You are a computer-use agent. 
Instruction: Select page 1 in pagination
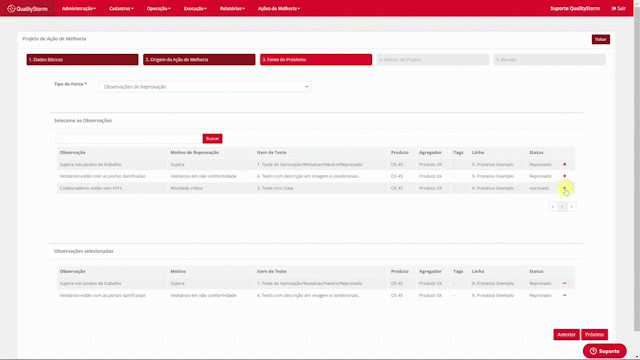tap(562, 207)
